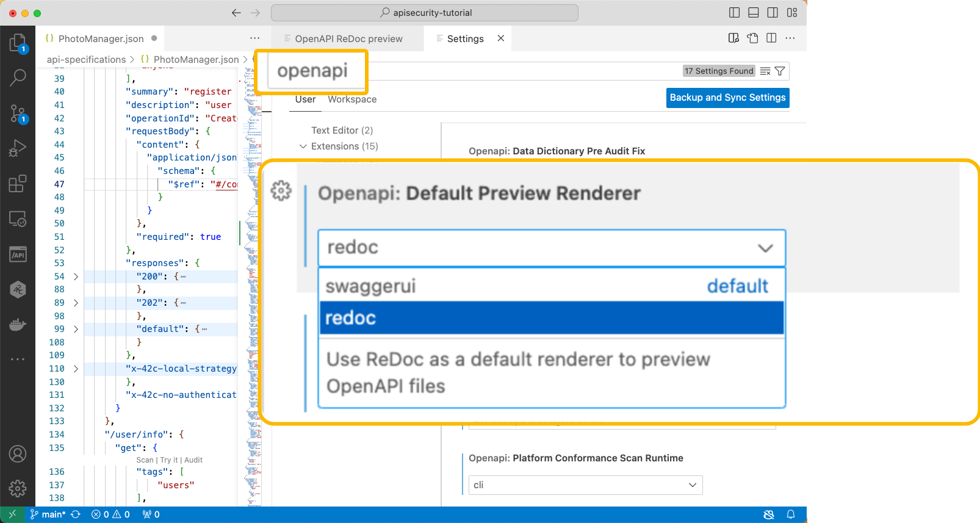Open the main* branch picker
The image size is (980, 523).
[x=48, y=514]
